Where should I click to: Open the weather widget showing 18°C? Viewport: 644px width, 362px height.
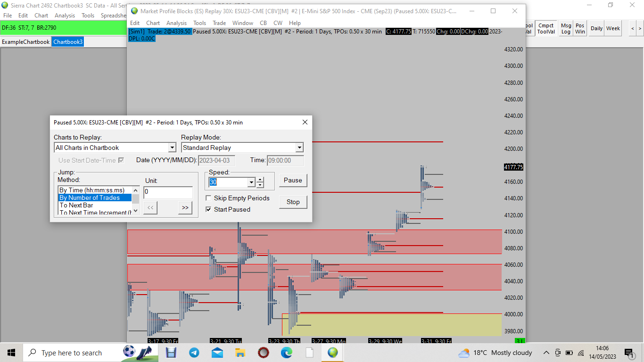(x=495, y=353)
